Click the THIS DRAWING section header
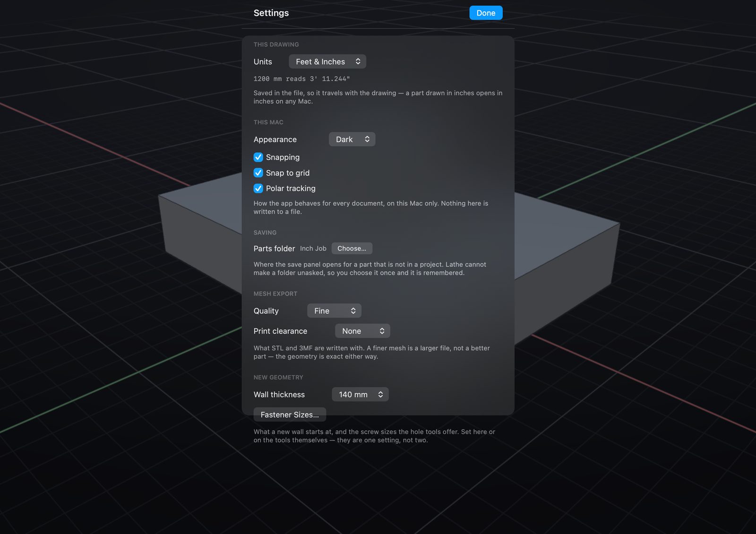The height and width of the screenshot is (534, 756). (x=276, y=44)
